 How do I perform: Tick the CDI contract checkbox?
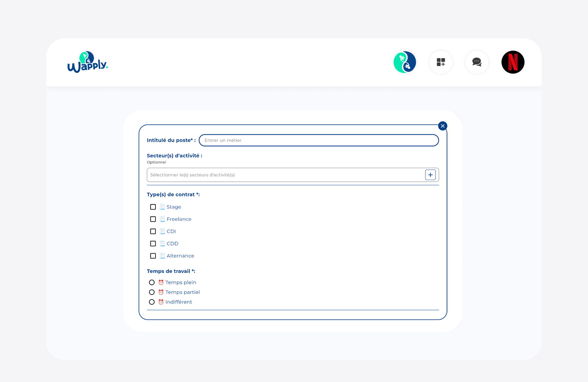click(153, 231)
